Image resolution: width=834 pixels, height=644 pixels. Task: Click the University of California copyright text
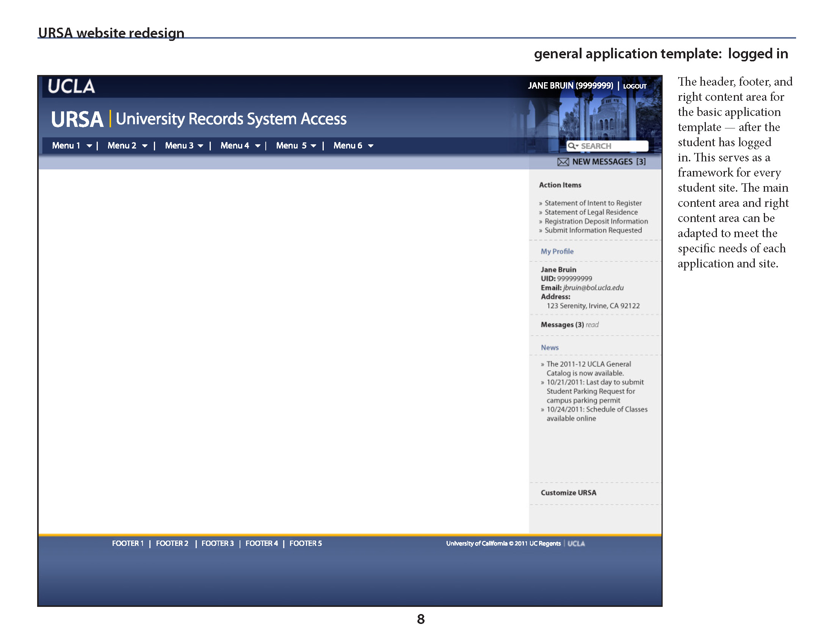(503, 543)
